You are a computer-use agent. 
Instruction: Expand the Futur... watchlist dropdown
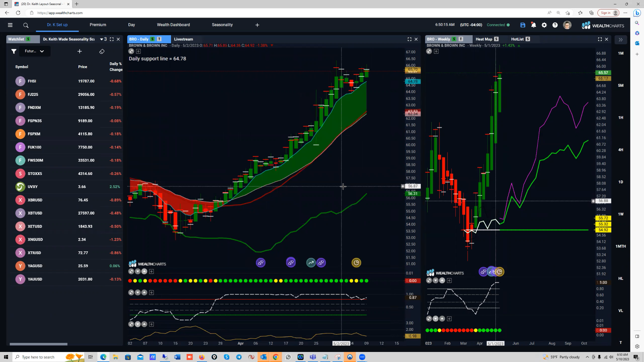(x=35, y=51)
